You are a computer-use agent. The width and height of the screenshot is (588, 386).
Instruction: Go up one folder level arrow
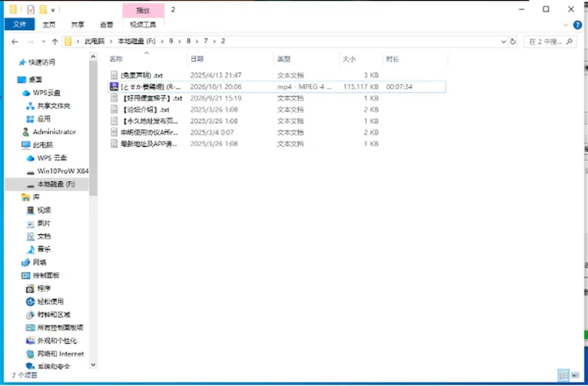(x=55, y=42)
